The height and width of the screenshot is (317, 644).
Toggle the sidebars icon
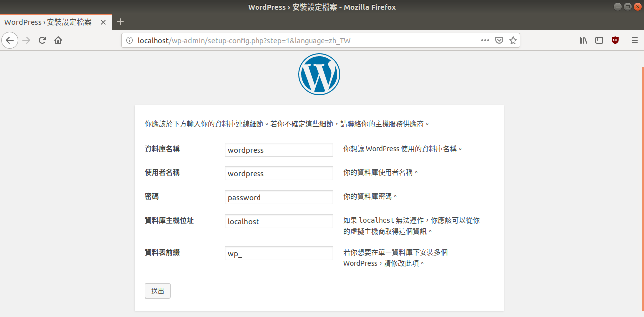[x=599, y=40]
